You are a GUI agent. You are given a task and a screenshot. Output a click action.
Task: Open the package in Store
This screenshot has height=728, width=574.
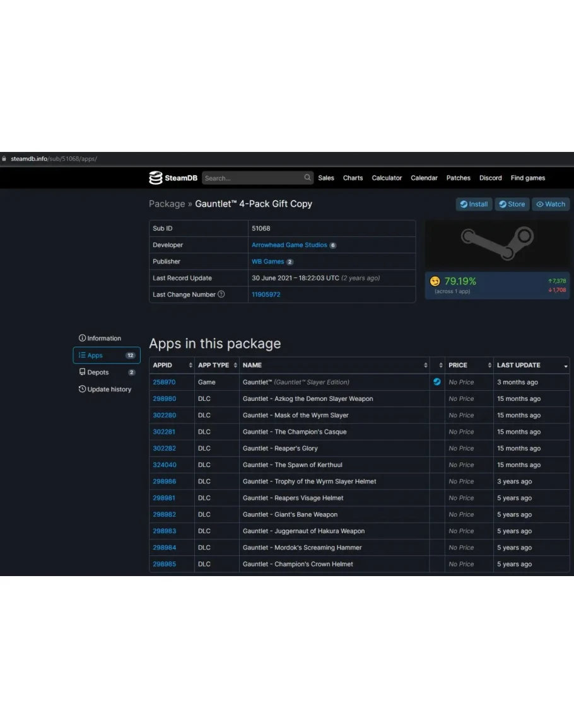(512, 204)
